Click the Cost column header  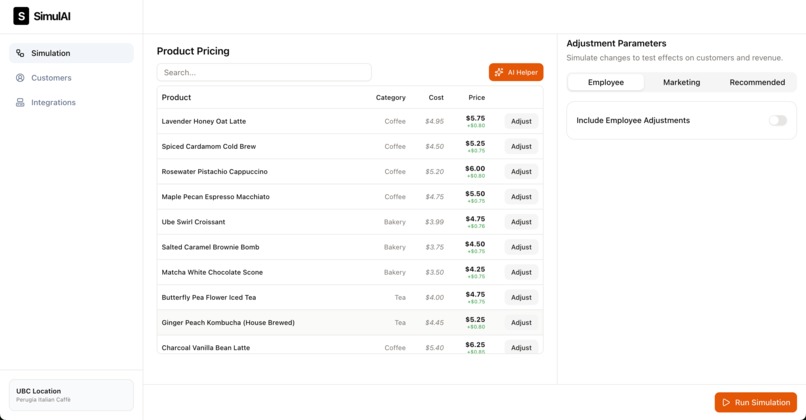(x=436, y=98)
